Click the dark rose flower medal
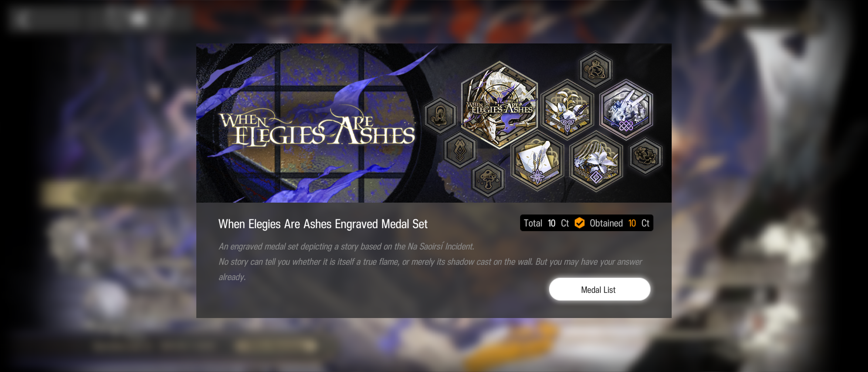This screenshot has height=372, width=868. [645, 156]
